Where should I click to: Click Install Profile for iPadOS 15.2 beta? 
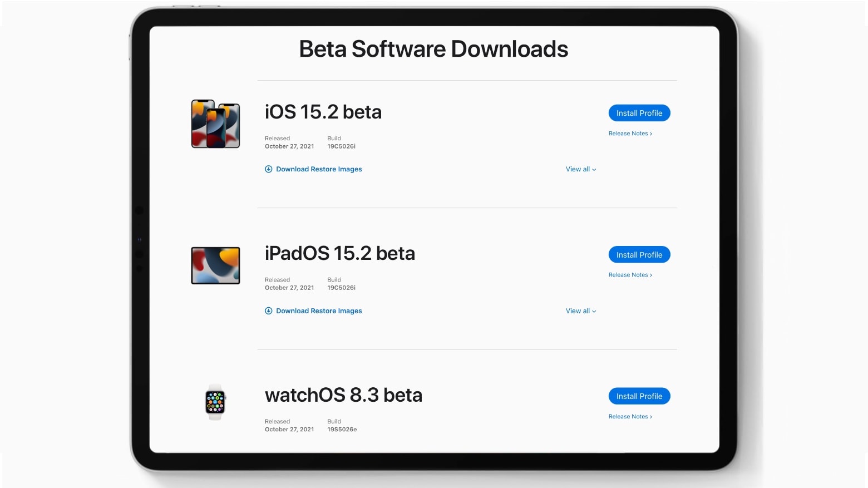(x=639, y=254)
